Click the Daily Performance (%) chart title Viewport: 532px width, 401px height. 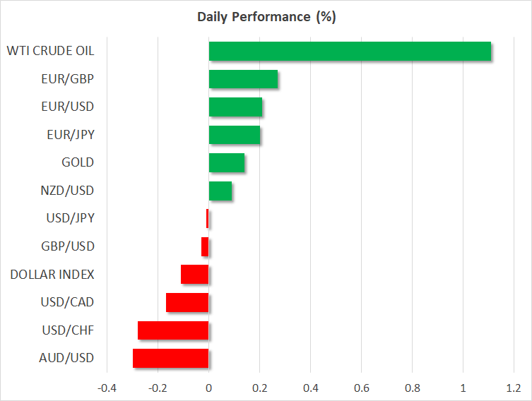(x=266, y=17)
